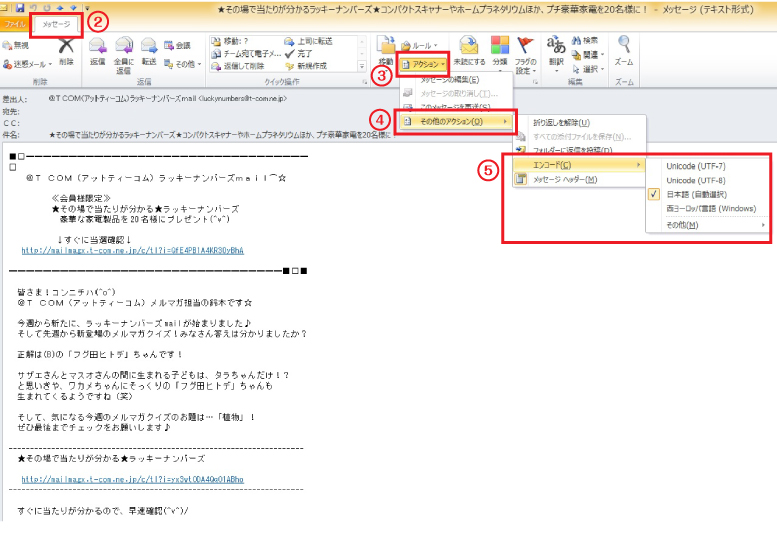The image size is (780, 545).
Task: Click 全員に返信 (Reply All) icon
Action: (x=123, y=55)
